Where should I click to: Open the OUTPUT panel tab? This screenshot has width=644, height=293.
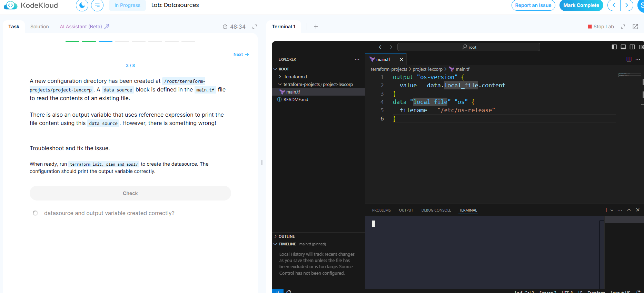406,210
